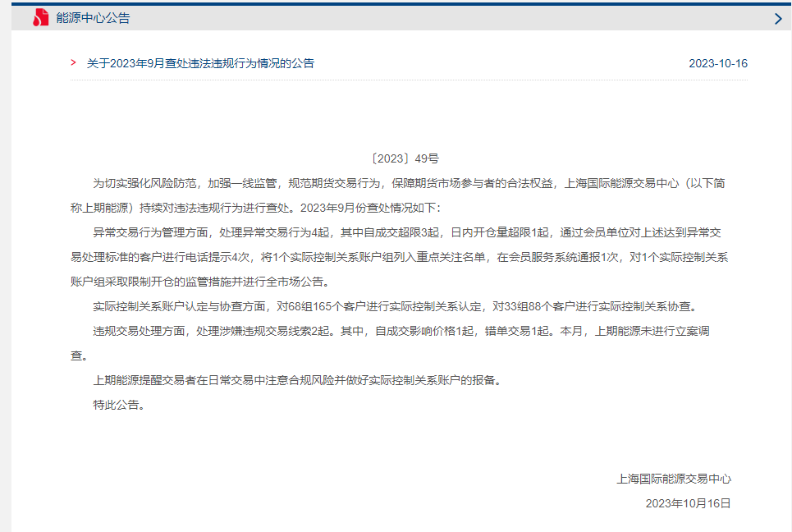Click the signature 上海国际能源交易中心 at bottom
The height and width of the screenshot is (532, 792).
pos(674,479)
